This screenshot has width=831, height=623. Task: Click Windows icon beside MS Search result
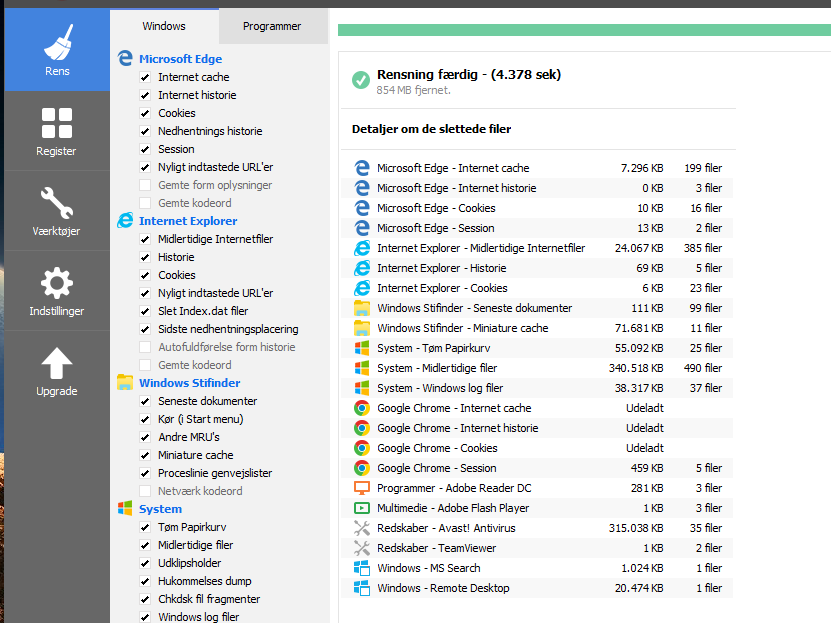click(362, 568)
